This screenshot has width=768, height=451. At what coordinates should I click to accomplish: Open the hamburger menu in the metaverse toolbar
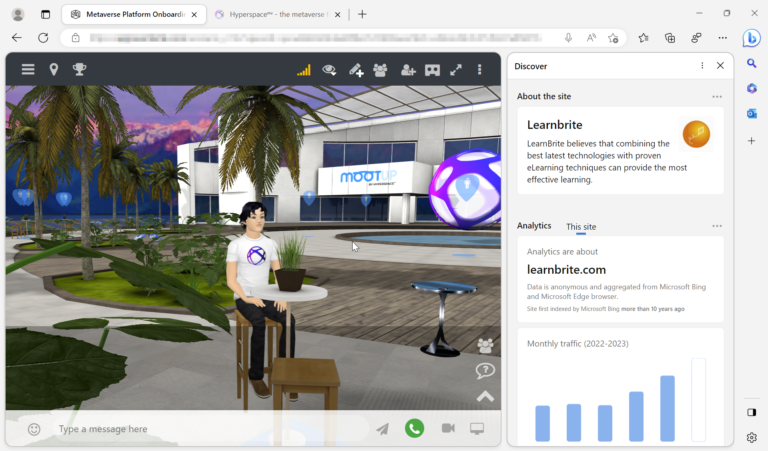click(28, 70)
